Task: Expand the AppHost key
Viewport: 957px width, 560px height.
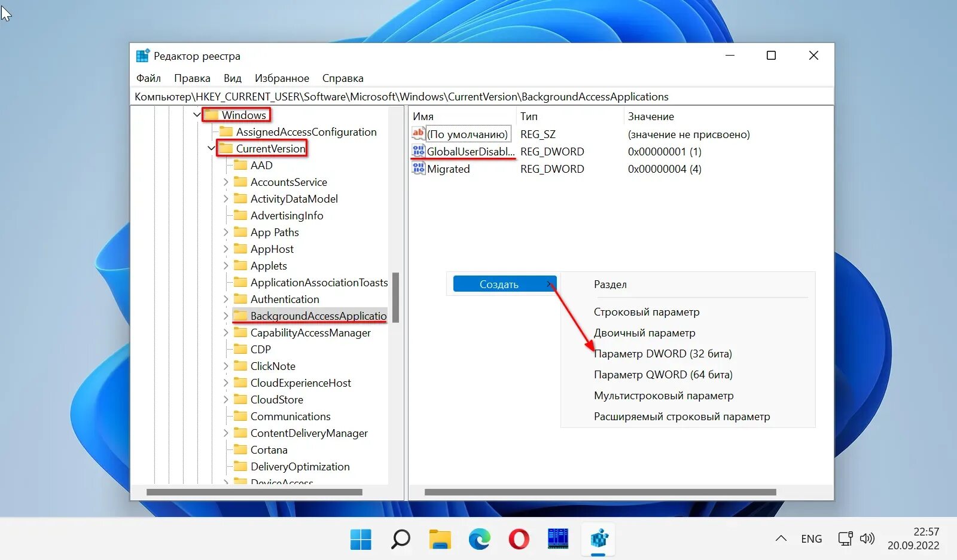Action: click(225, 249)
